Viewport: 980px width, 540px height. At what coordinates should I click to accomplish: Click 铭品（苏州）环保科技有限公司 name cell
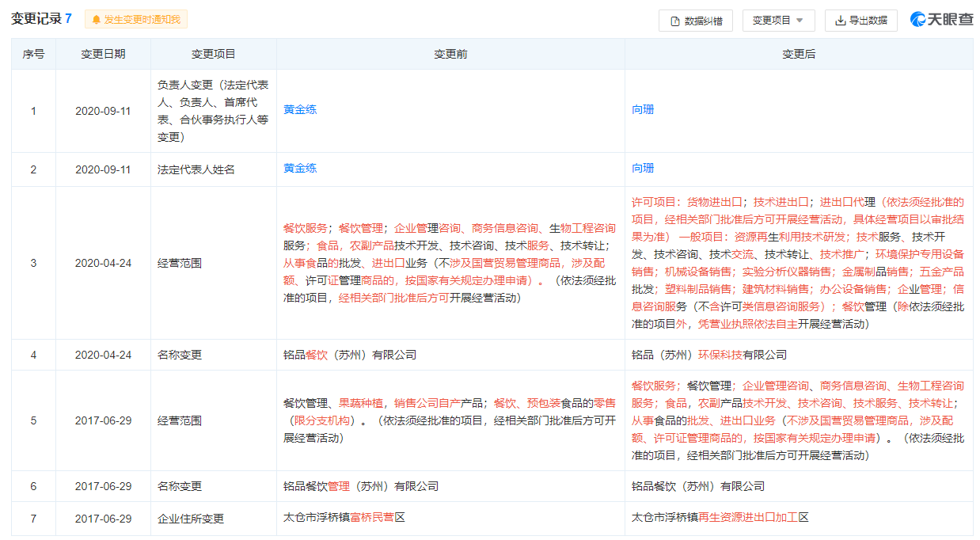coord(709,355)
